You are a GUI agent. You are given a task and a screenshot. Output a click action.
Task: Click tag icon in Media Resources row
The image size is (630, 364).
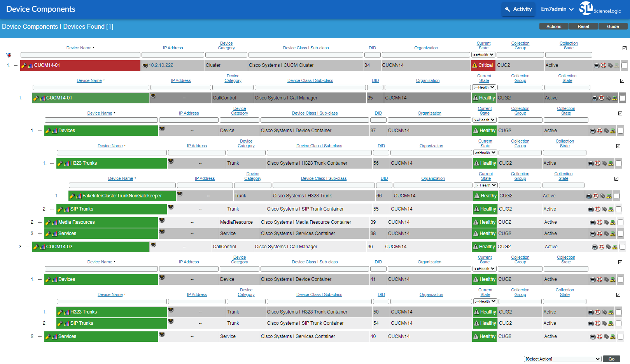(x=606, y=222)
